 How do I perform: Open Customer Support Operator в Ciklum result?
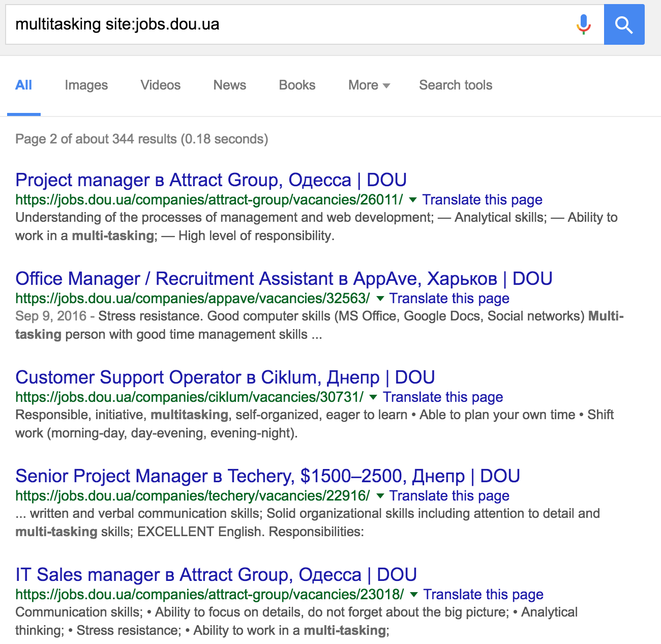point(225,377)
